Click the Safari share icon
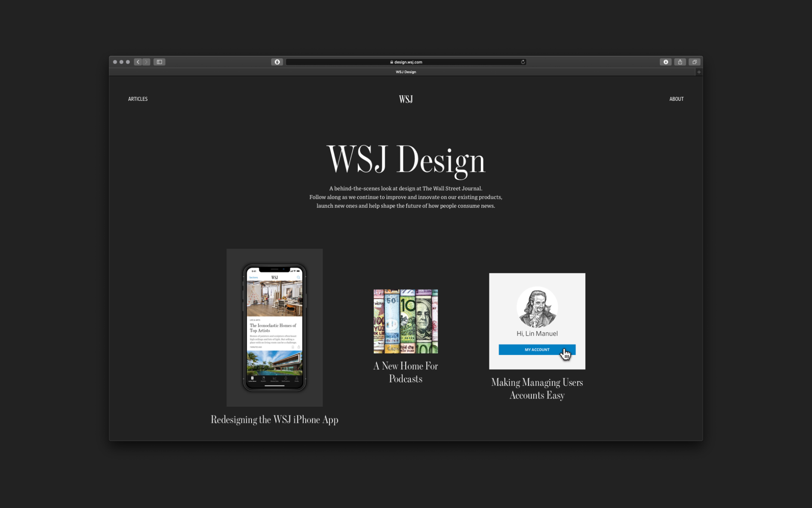812x508 pixels. [680, 62]
